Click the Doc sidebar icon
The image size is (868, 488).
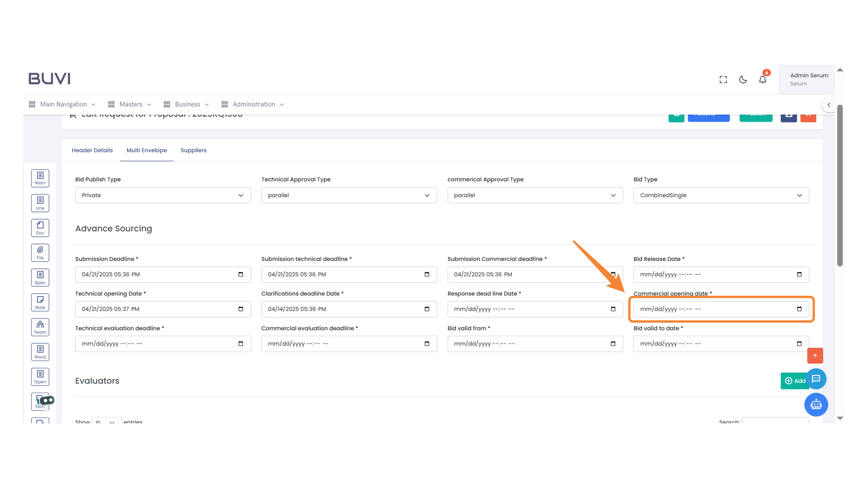40,228
